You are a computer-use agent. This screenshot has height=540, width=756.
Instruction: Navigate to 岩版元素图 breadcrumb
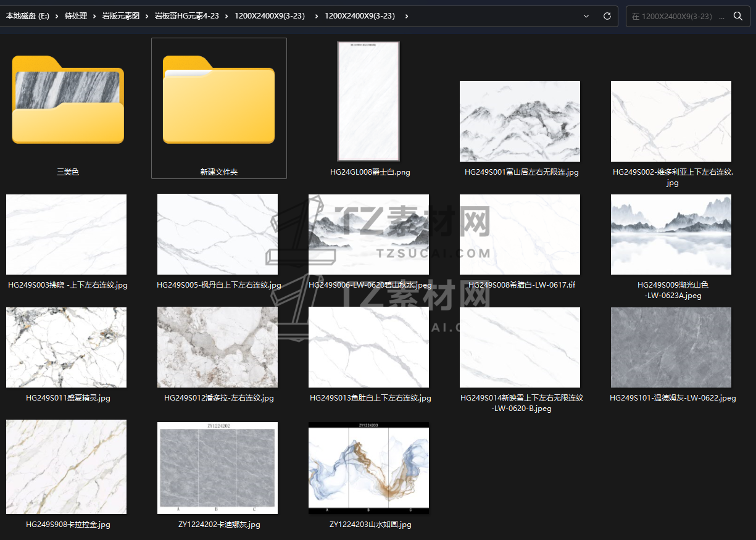(121, 16)
